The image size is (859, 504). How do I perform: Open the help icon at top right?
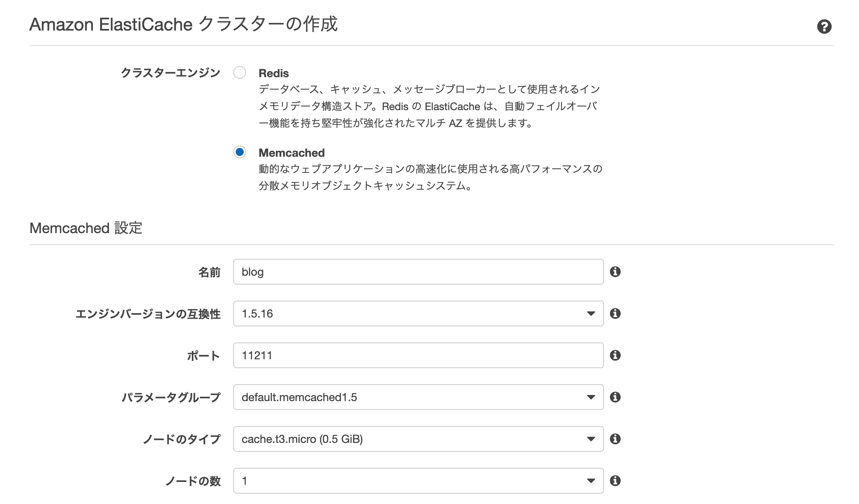824,27
